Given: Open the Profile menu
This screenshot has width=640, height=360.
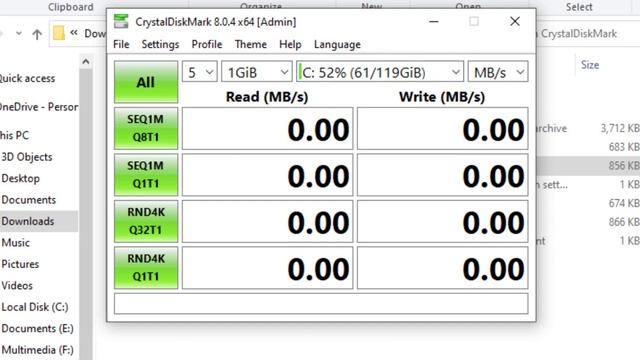Looking at the screenshot, I should click(207, 44).
